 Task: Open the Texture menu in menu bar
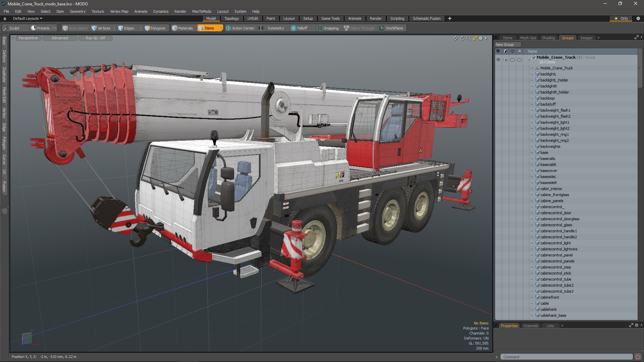coord(97,11)
